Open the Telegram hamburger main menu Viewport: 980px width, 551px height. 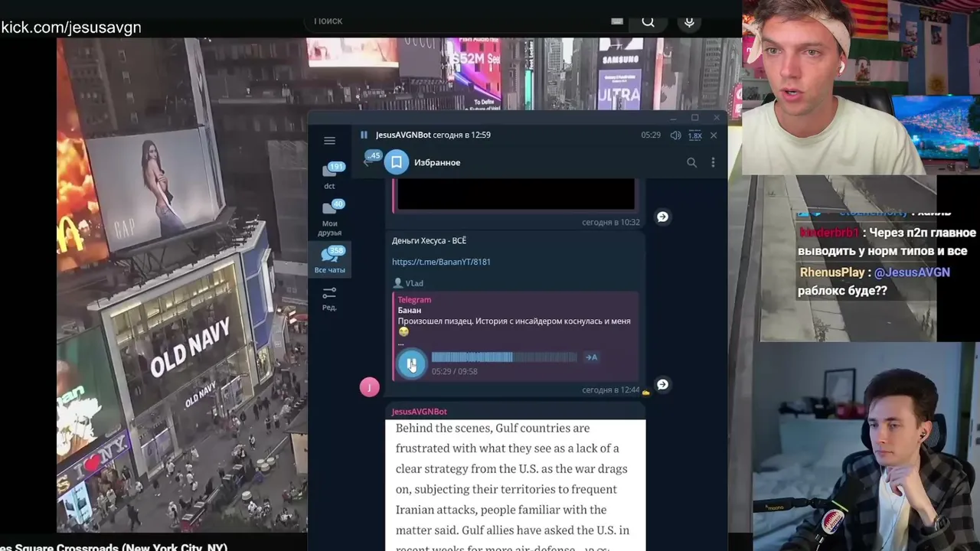(329, 141)
